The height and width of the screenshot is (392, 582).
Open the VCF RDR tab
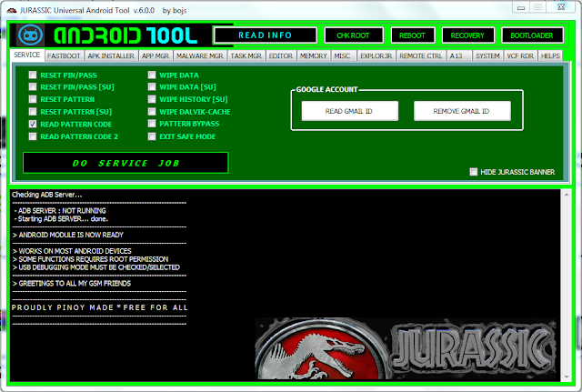[520, 55]
